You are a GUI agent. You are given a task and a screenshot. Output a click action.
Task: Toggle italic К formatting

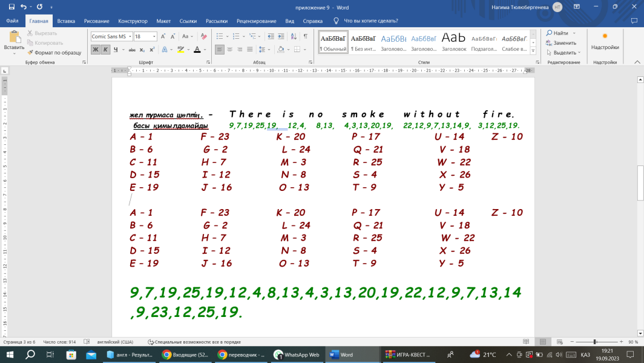click(x=105, y=49)
